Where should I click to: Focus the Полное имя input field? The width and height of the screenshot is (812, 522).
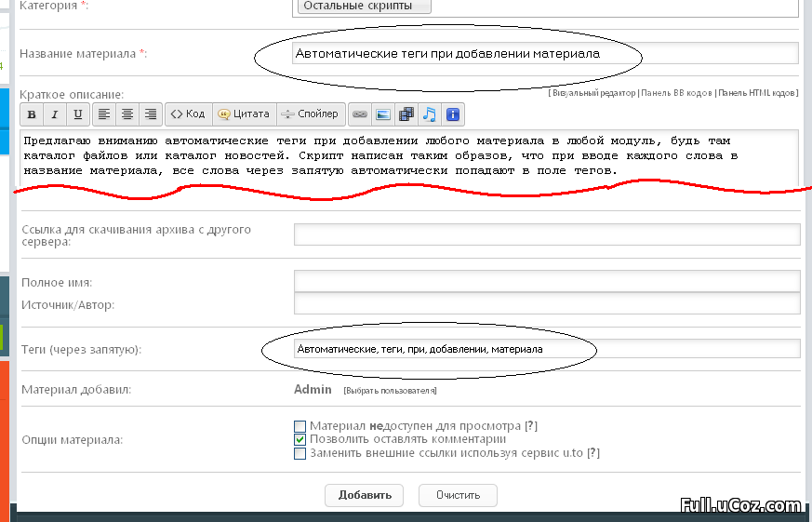coord(547,281)
